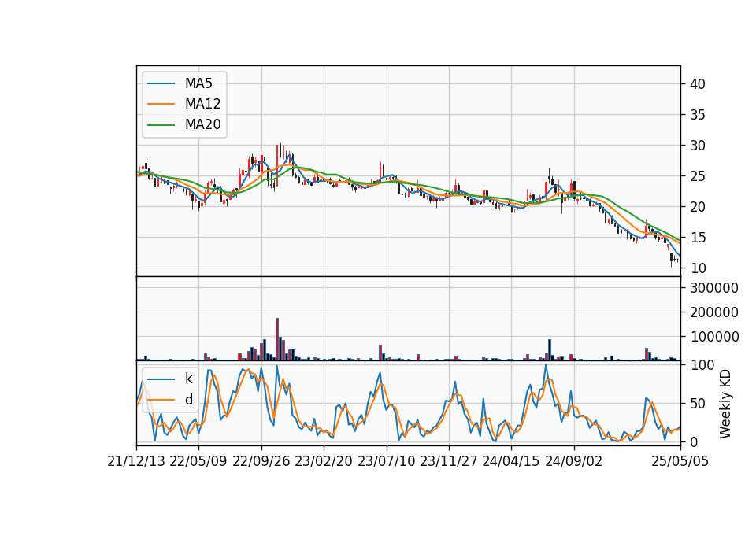Click the 22/09/26 date tick label
Screen dimensions: 756x543
[261, 461]
